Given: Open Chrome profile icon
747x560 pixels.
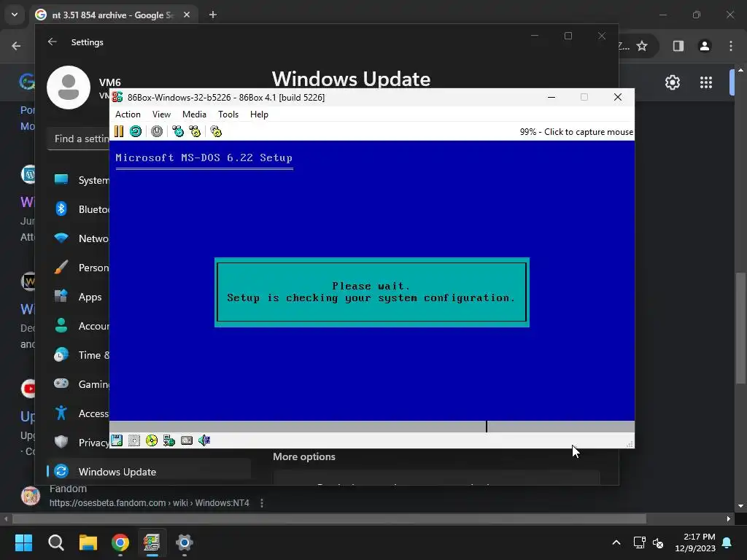Looking at the screenshot, I should pyautogui.click(x=705, y=46).
